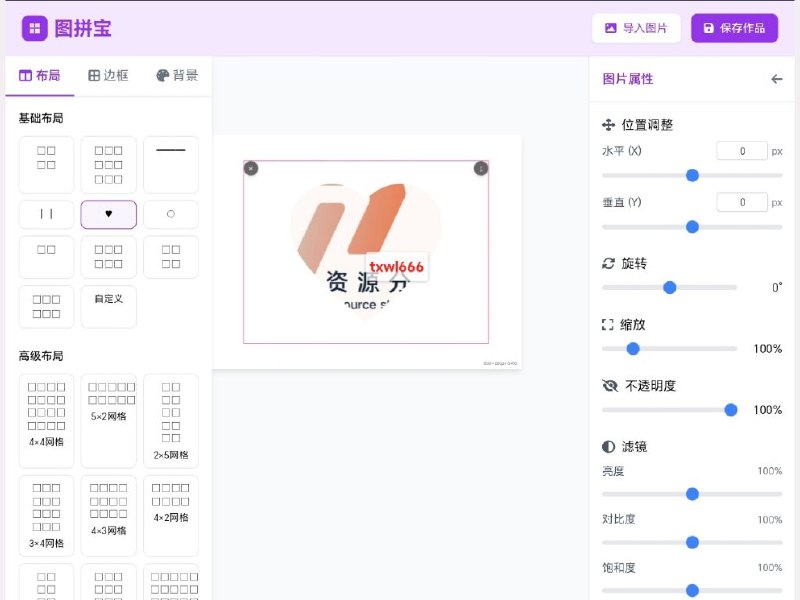Select the 4×4网格 advanced layout
This screenshot has width=800, height=600.
tap(46, 421)
